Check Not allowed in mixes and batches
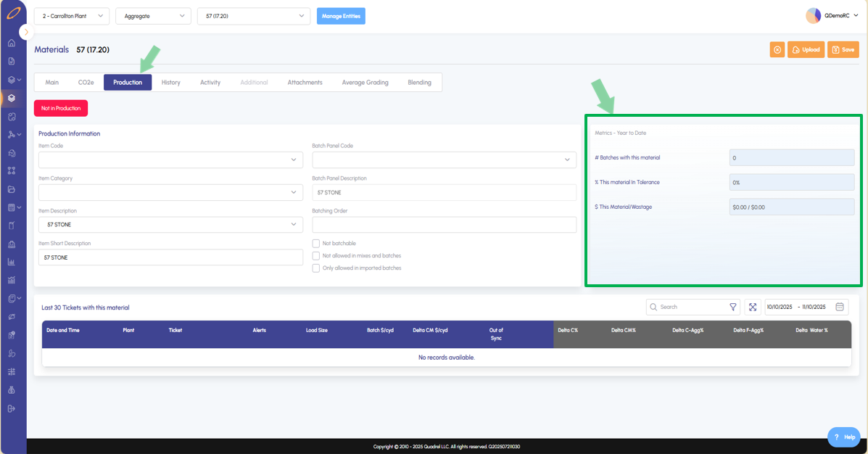Image resolution: width=868 pixels, height=454 pixels. [316, 256]
